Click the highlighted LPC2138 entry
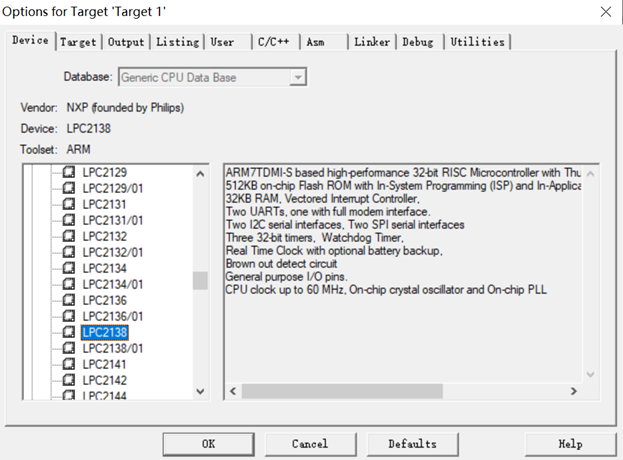 (x=104, y=332)
